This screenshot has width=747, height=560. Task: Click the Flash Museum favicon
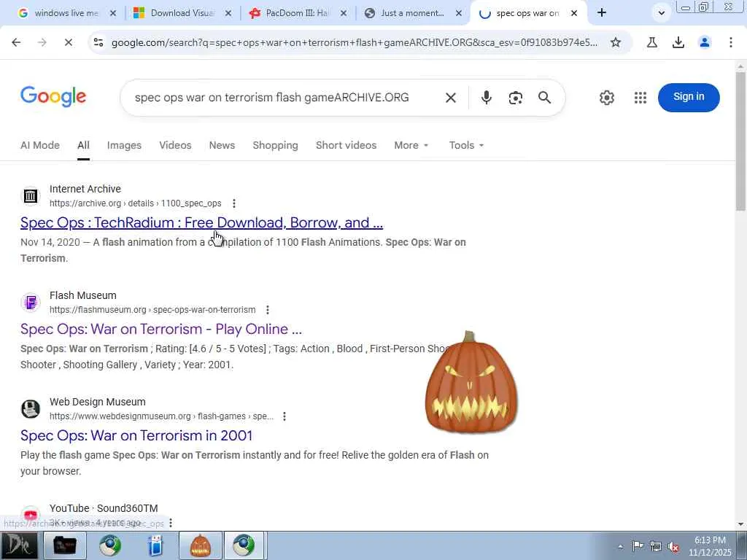31,303
